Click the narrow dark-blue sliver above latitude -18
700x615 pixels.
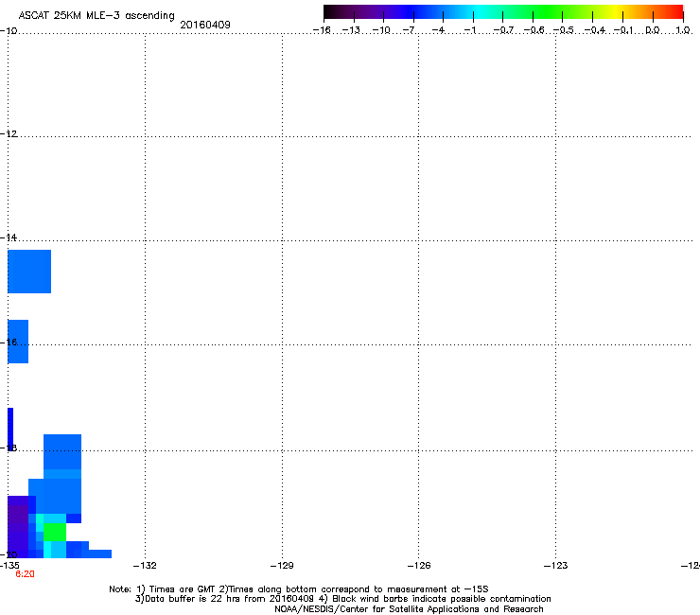point(10,429)
